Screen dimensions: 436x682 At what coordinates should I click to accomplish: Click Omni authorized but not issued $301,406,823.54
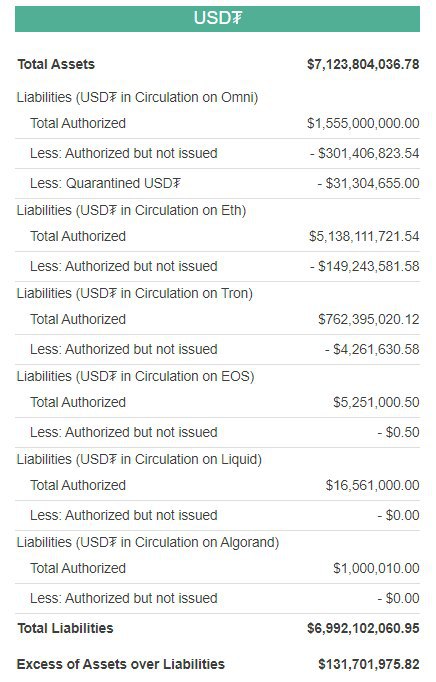tap(365, 153)
